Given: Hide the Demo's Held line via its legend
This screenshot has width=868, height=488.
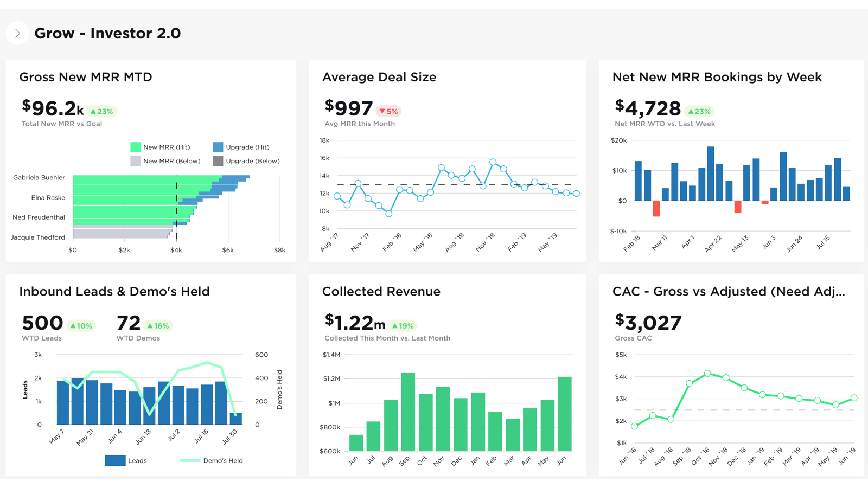Looking at the screenshot, I should [212, 460].
